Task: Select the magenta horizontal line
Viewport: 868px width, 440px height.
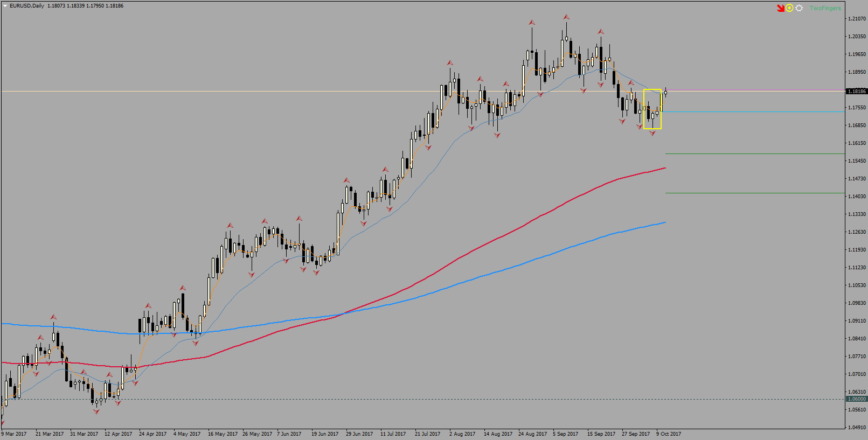Action: 754,90
